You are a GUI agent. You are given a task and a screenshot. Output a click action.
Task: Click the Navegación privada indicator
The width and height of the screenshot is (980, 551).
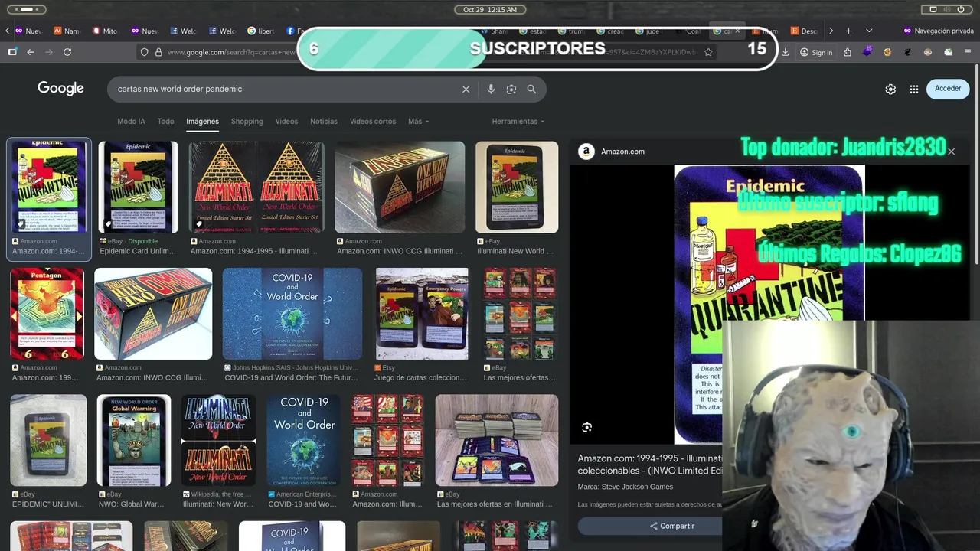(x=938, y=31)
